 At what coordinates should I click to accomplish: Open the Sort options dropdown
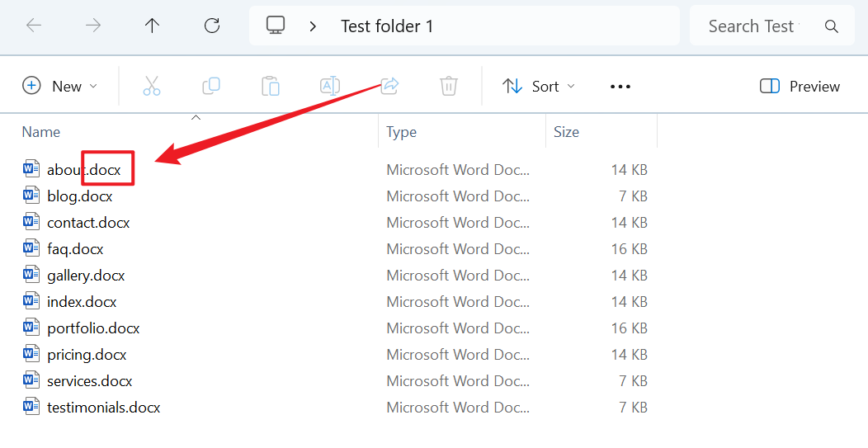(x=539, y=87)
